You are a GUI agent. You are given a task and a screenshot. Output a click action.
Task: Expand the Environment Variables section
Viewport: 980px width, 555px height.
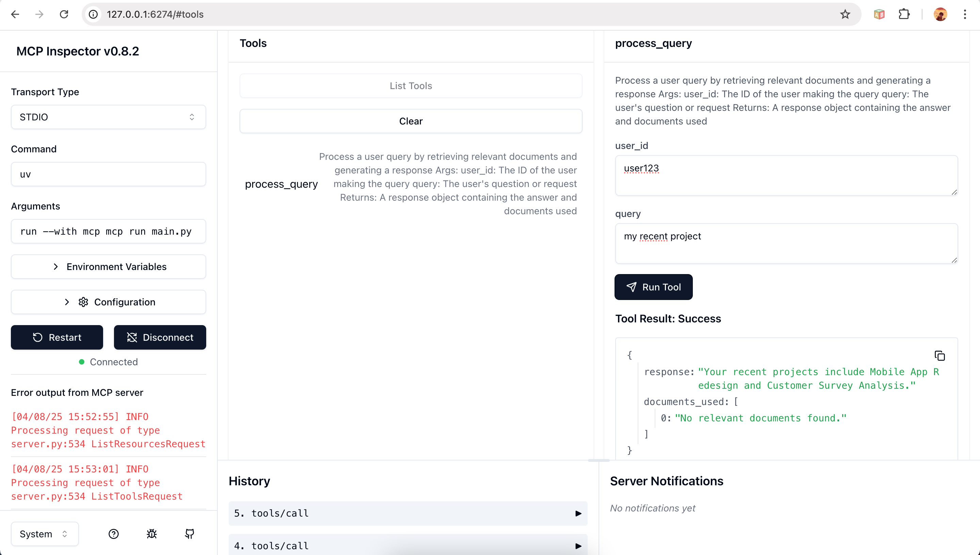coord(108,267)
